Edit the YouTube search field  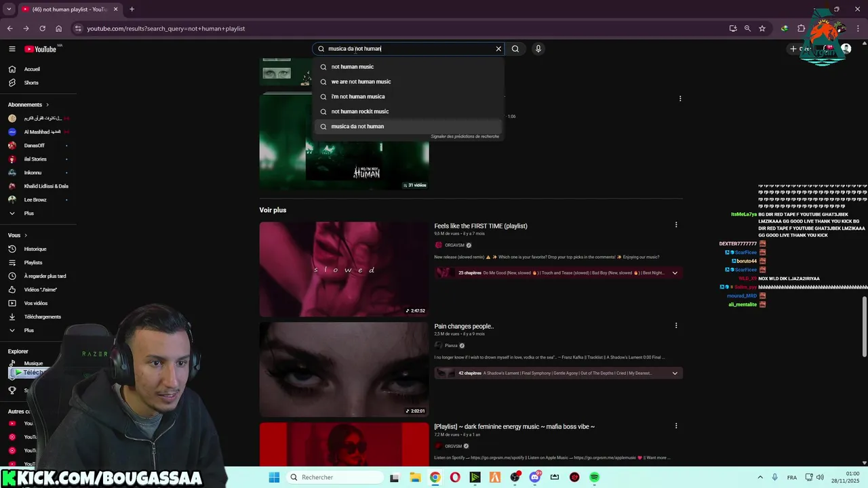409,49
